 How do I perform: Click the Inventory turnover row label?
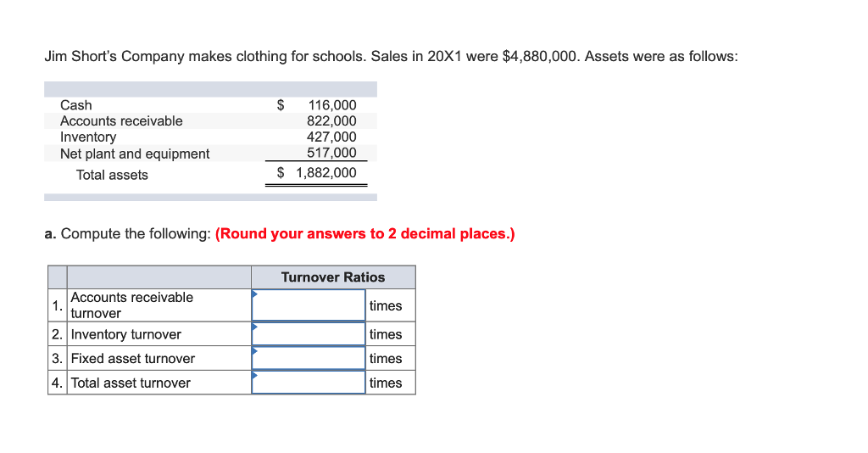[126, 334]
